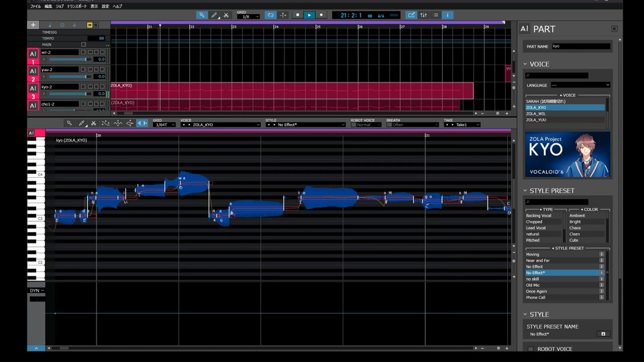Open the top GRID 1/8 dropdown
Screen dimensions: 644x362
(248, 17)
